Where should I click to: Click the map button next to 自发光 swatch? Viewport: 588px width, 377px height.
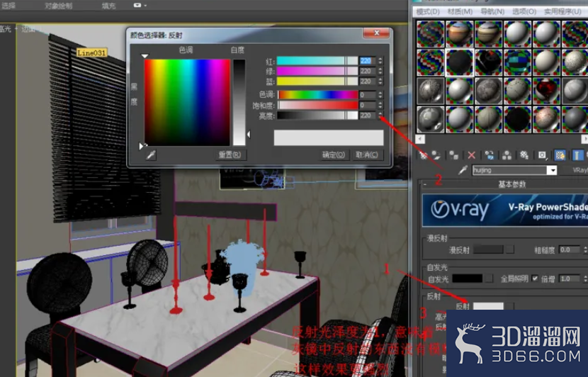(x=489, y=278)
